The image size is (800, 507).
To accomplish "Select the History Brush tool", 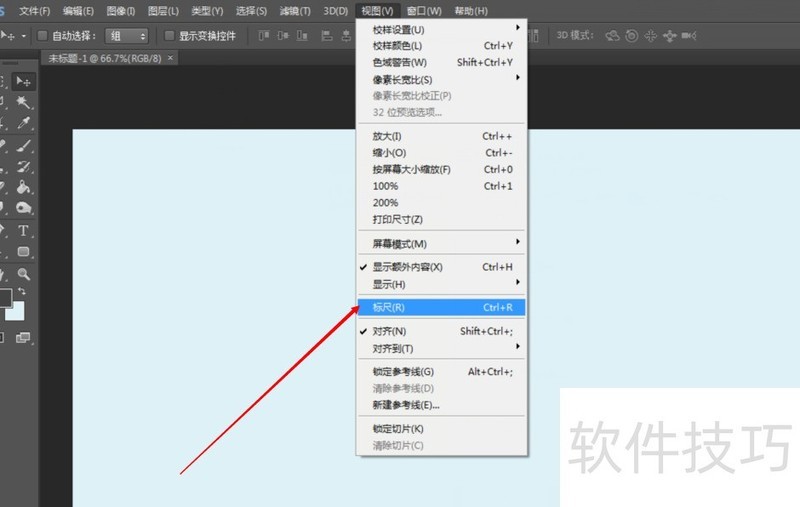I will (23, 166).
